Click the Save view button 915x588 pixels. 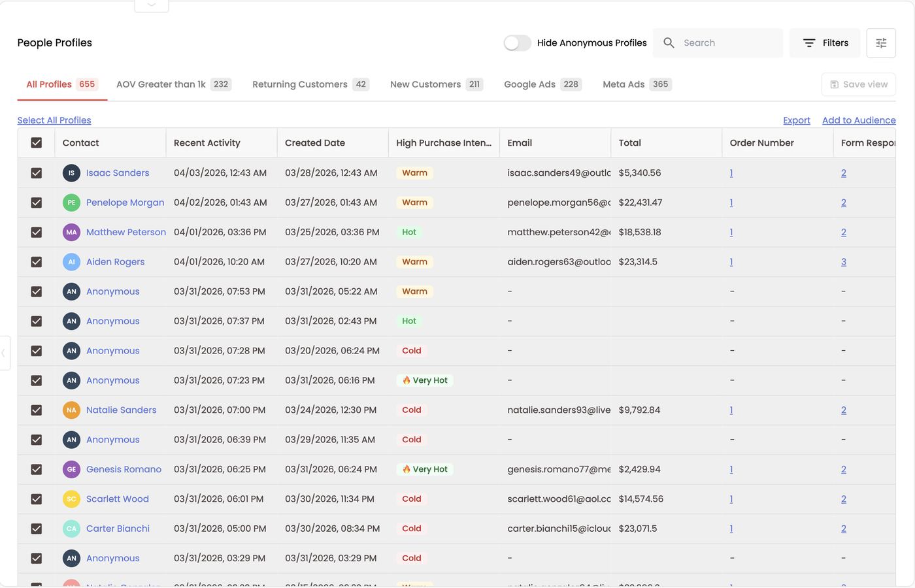click(858, 84)
